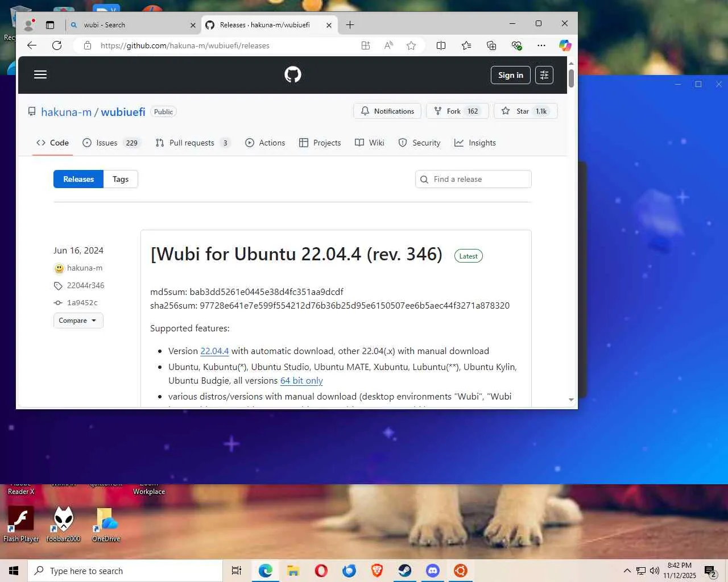Refresh the GitHub releases page

(57, 45)
